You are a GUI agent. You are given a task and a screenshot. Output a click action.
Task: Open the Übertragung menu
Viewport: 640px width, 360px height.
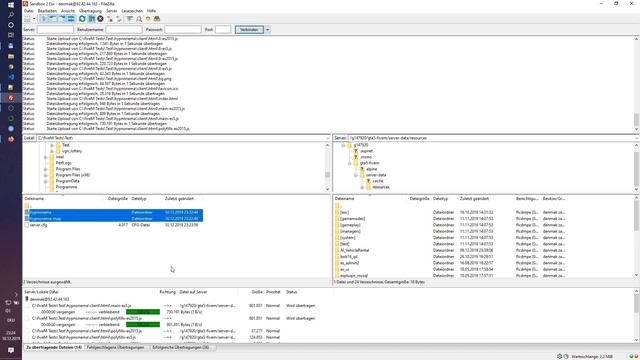tap(90, 11)
